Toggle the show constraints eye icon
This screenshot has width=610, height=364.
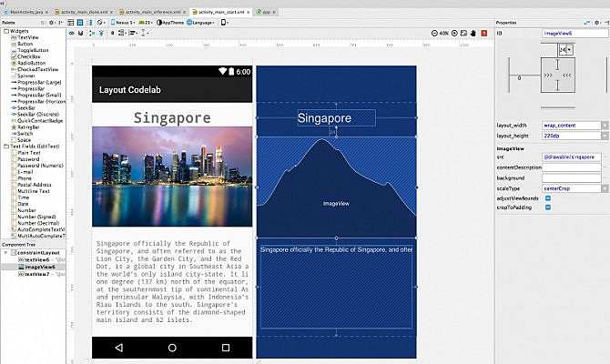click(x=72, y=33)
